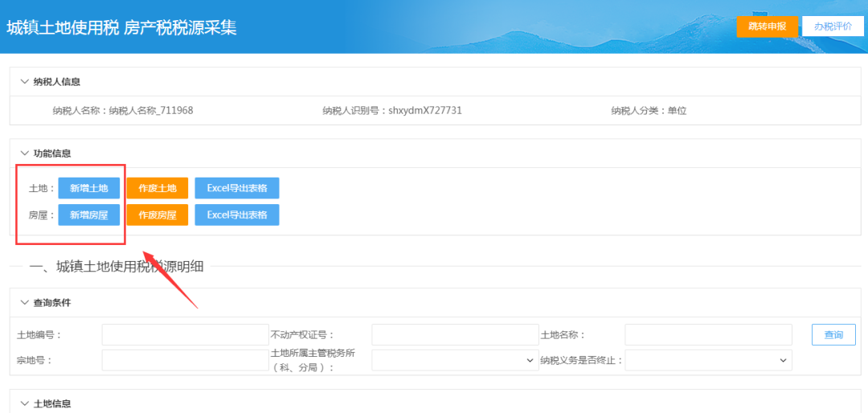
Task: Click the 城镇土地使用税 房产税税源采集 page title
Action: (122, 27)
